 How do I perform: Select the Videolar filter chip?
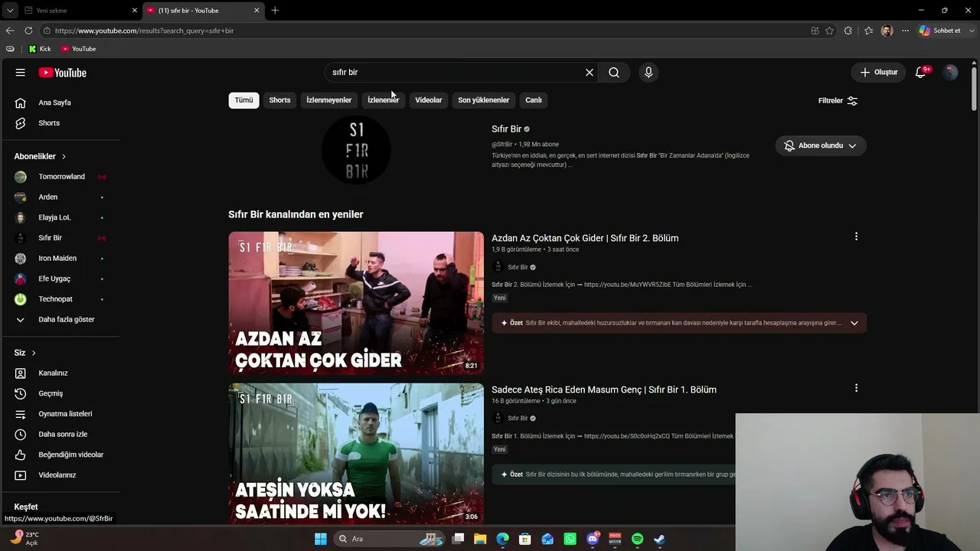(429, 100)
